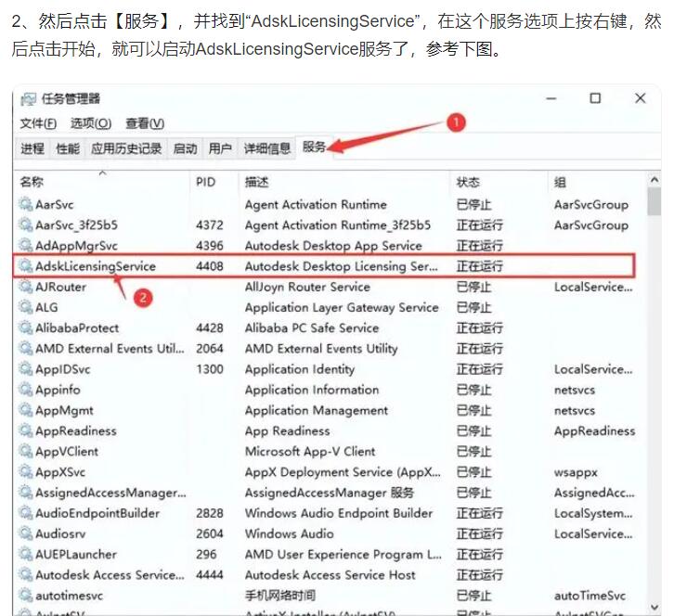
Task: Click the AppXSvc service icon
Action: [26, 472]
